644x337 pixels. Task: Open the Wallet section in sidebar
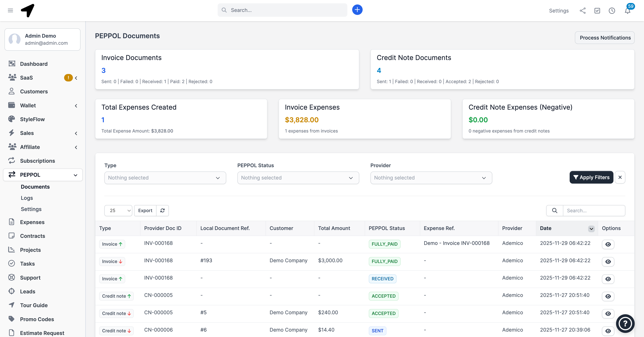click(28, 105)
